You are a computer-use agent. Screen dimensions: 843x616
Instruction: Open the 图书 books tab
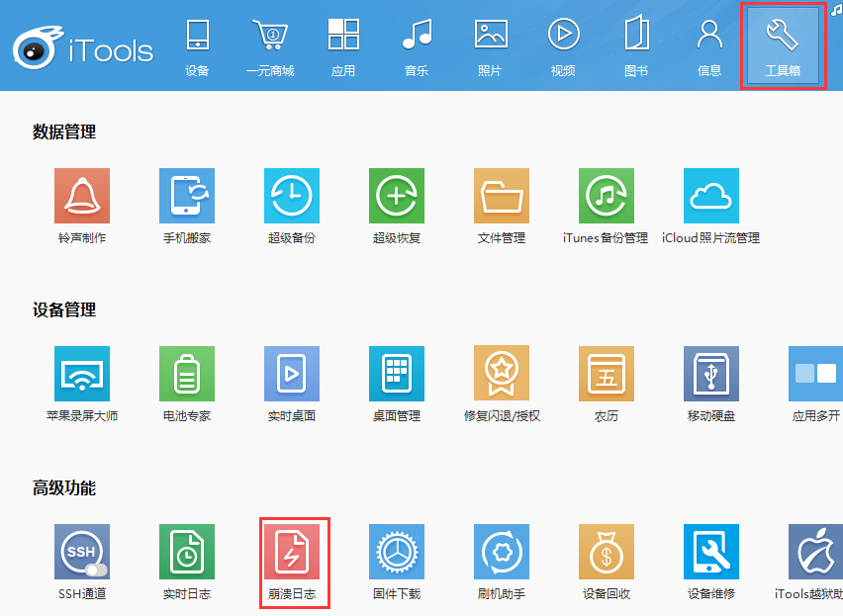pos(636,47)
